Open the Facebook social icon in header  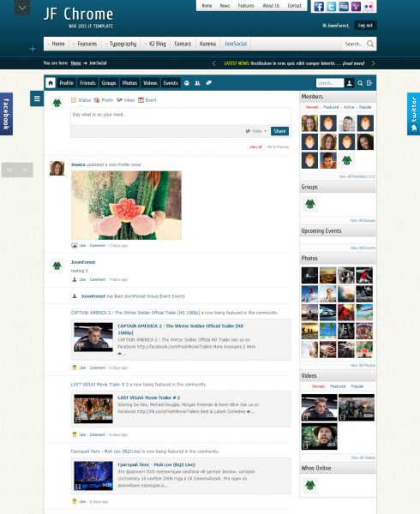(x=319, y=7)
